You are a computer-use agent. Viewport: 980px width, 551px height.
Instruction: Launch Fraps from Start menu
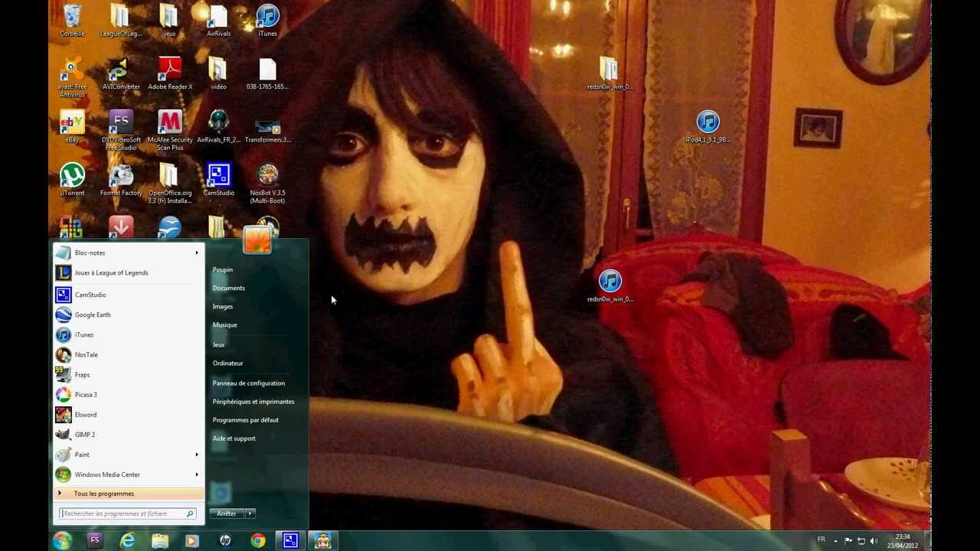[129, 374]
